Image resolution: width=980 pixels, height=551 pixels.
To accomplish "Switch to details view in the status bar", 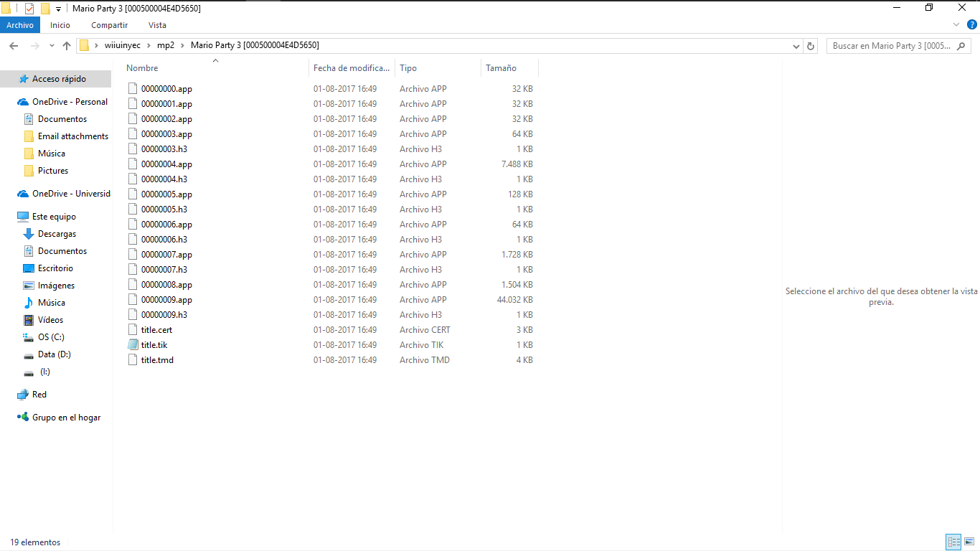I will click(953, 542).
